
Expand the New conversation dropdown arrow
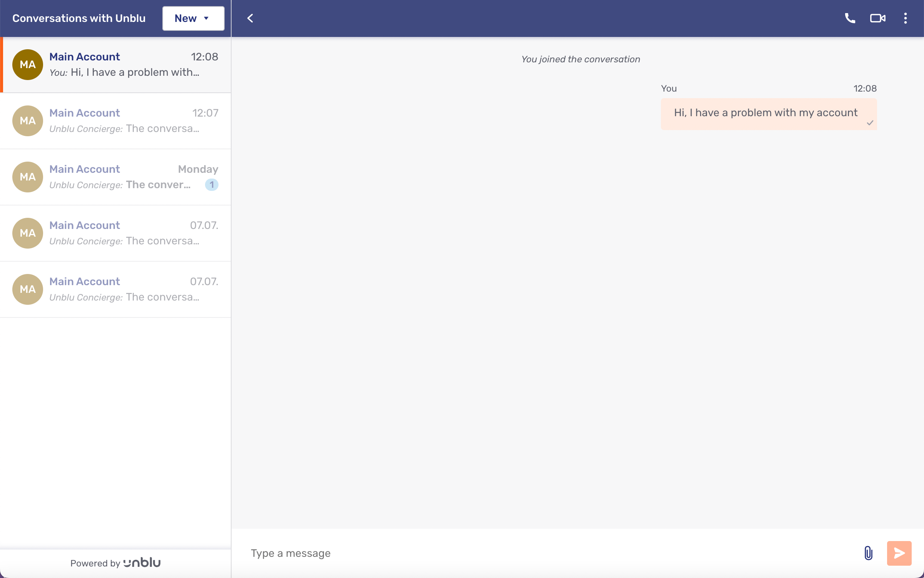click(206, 18)
